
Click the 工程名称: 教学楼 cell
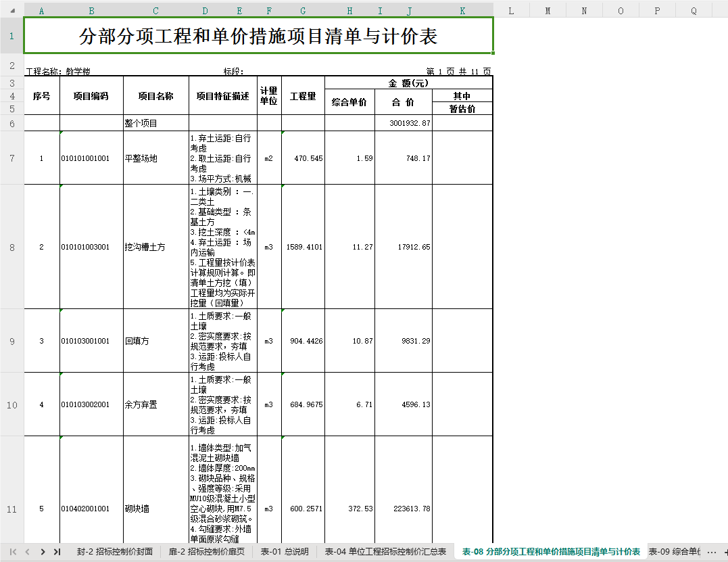click(x=58, y=71)
